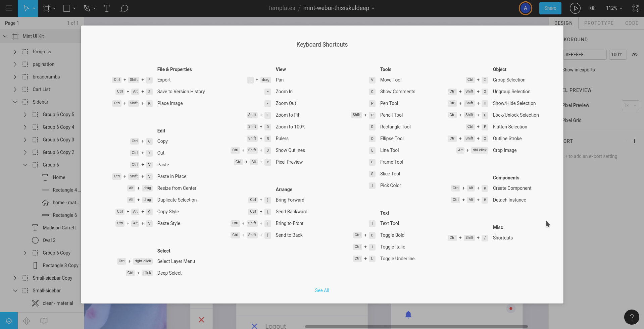Viewport: 644px width, 329px height.
Task: Select the Group 6 Copy 5 layer
Action: coord(58,115)
